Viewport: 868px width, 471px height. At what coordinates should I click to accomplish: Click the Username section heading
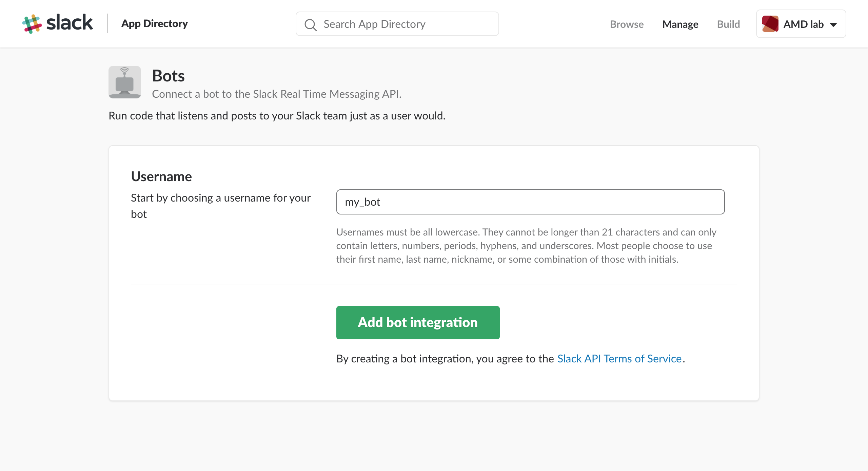[x=161, y=176]
